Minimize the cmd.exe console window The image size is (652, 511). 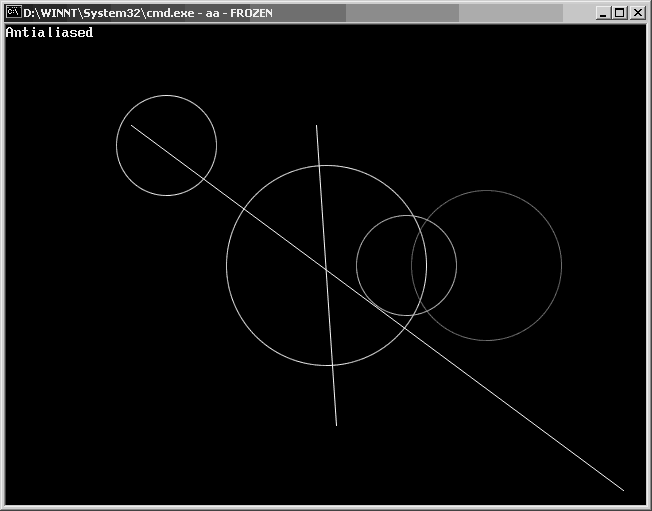603,13
